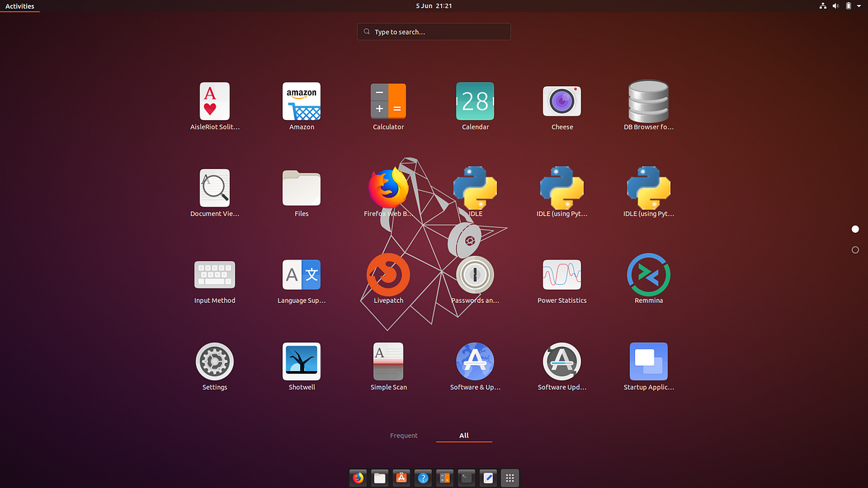The height and width of the screenshot is (488, 868).
Task: Launch the IDLE Python editor
Action: [475, 188]
